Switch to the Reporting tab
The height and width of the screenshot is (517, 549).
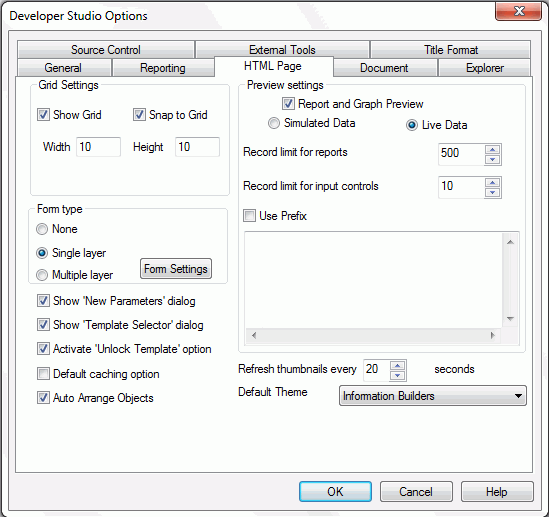click(x=163, y=68)
